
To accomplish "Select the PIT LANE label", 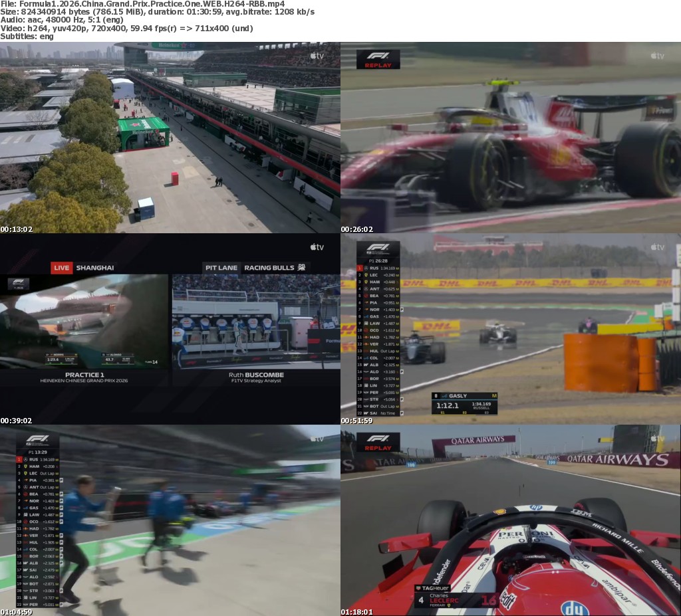I will click(x=221, y=268).
